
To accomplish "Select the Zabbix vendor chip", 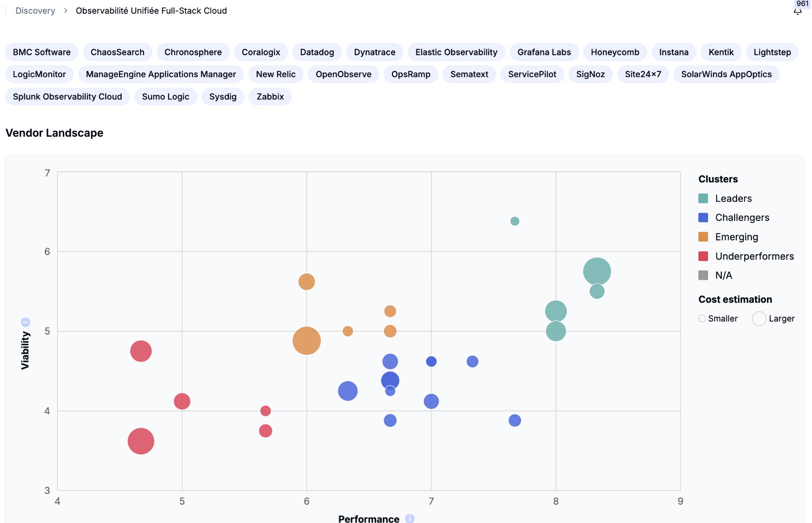I will tap(270, 96).
